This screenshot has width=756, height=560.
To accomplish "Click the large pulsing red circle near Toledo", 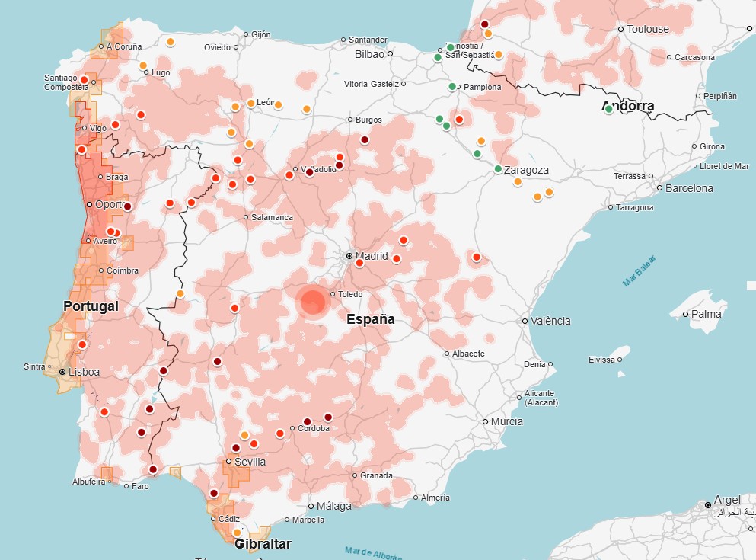I will [x=312, y=302].
